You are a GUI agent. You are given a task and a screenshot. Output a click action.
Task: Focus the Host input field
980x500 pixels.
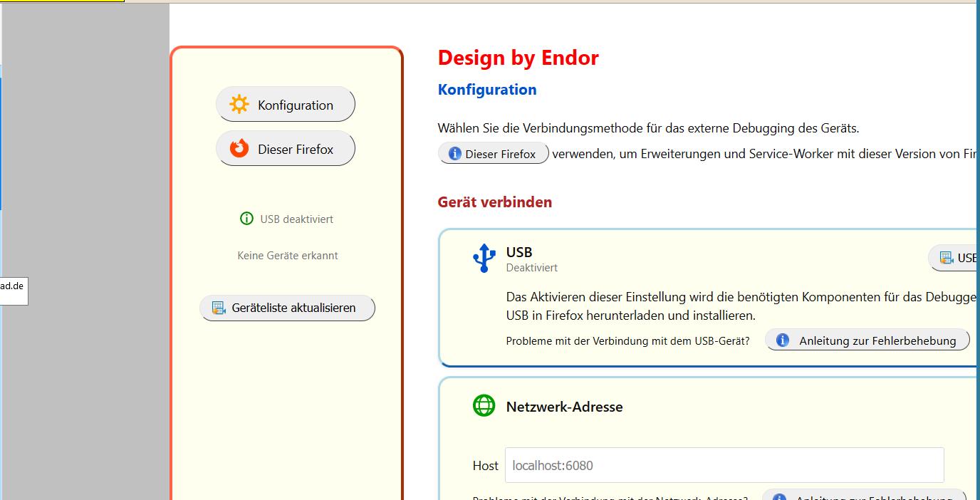click(x=724, y=465)
